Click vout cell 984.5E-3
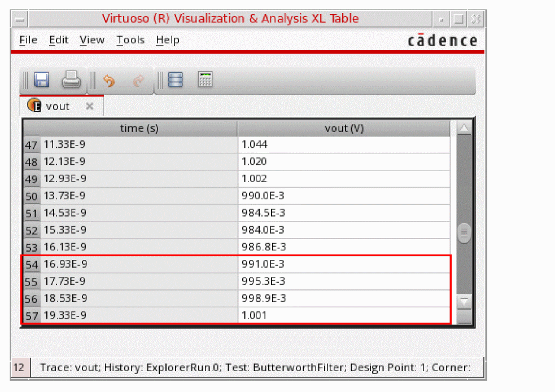This screenshot has width=555, height=392. click(x=344, y=213)
